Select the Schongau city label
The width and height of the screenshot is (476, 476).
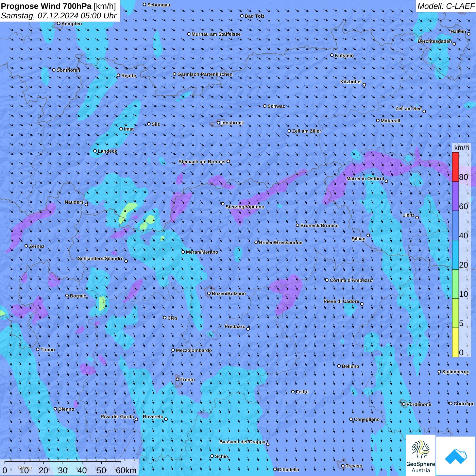coord(158,5)
